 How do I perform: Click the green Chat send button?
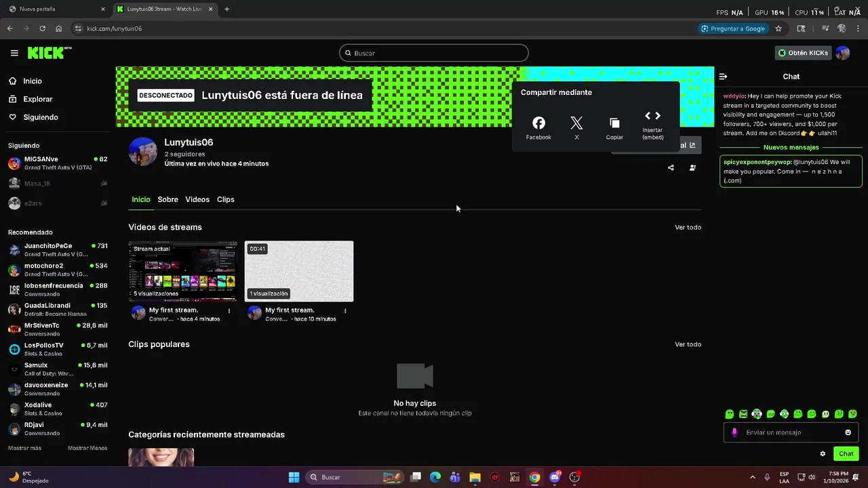pos(846,453)
